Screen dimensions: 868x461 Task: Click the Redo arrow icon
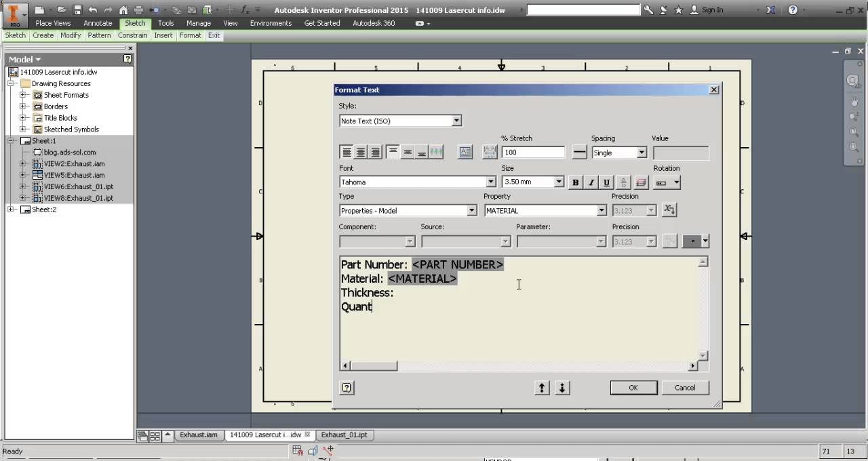(108, 10)
